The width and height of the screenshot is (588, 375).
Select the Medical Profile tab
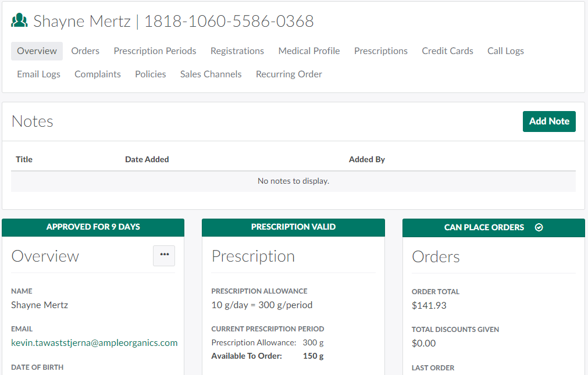click(x=309, y=51)
